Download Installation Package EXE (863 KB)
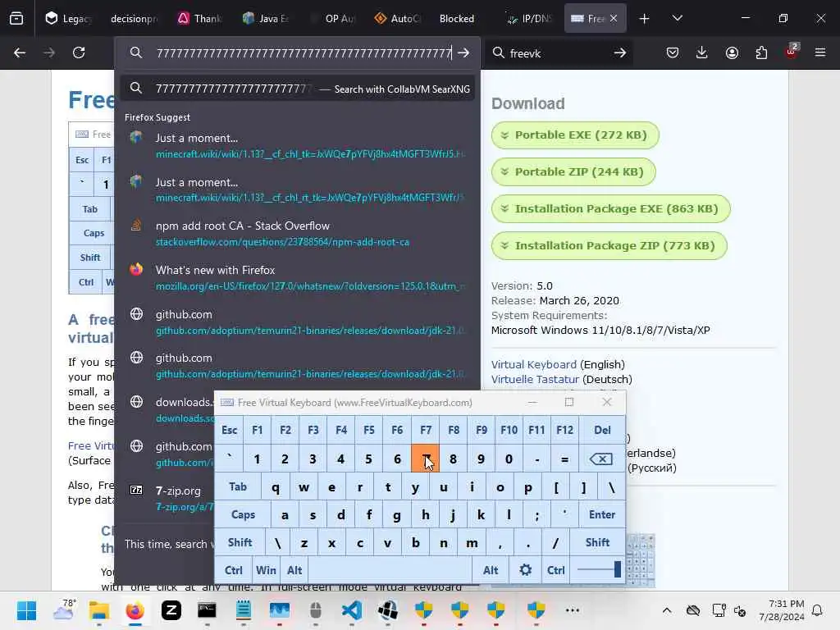840x630 pixels. coord(610,209)
